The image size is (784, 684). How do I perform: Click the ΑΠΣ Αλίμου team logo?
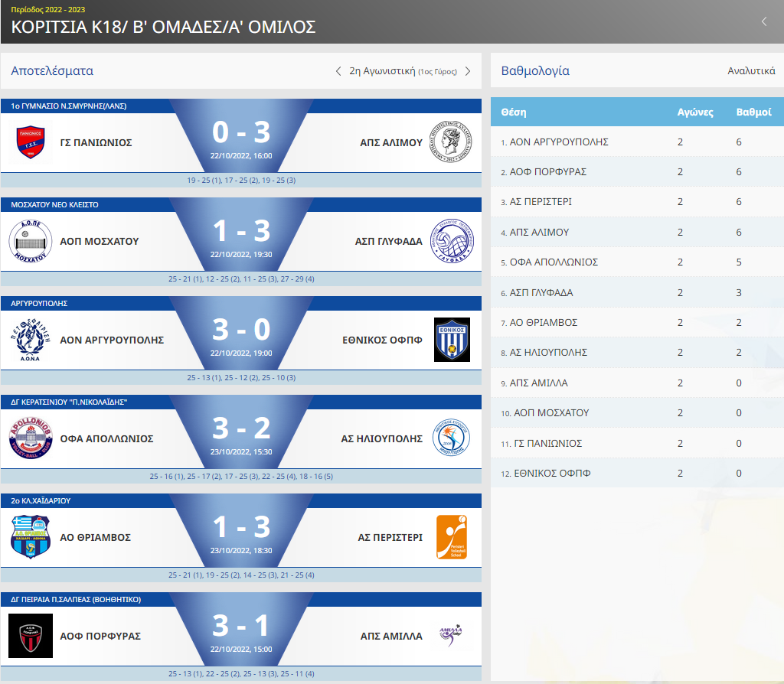click(450, 142)
